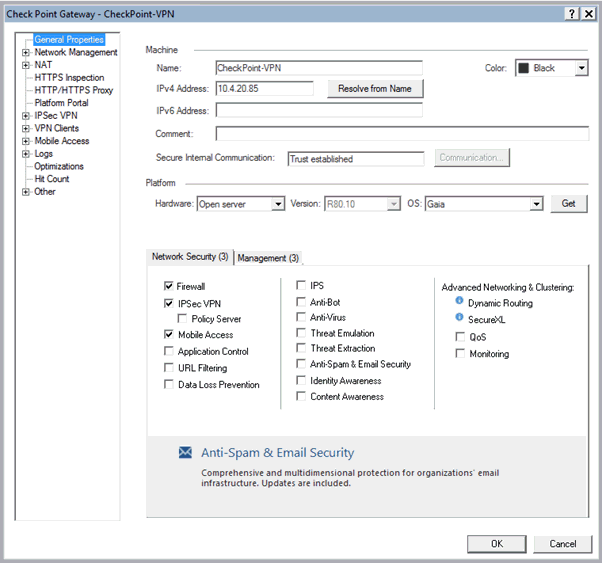Click the Dynamic Routing info icon
Screen dimensions: 602x563
[x=459, y=302]
